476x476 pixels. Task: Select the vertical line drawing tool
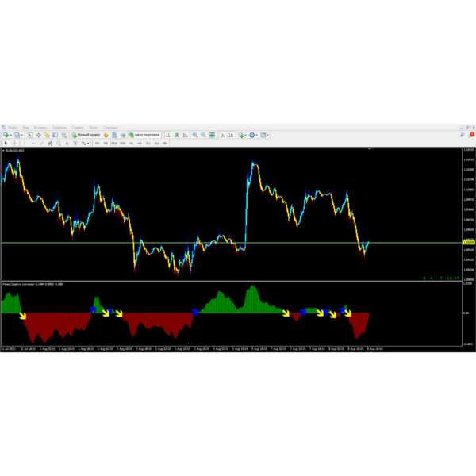pos(25,144)
